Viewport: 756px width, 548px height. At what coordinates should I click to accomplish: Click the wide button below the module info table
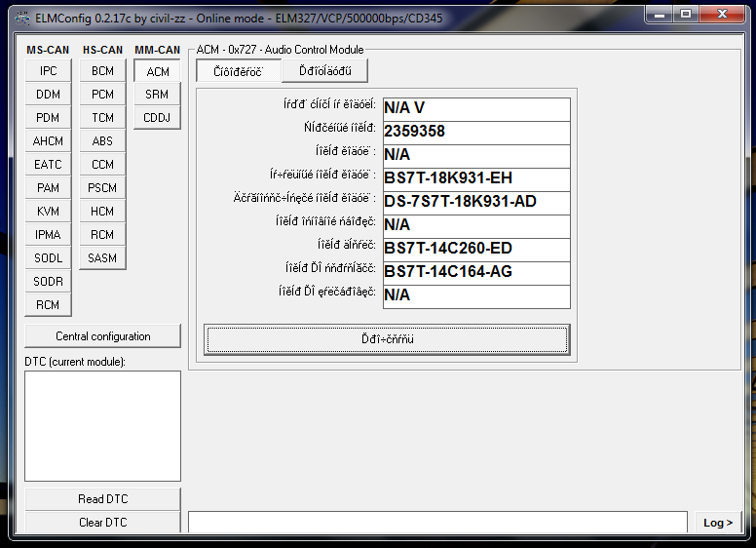(387, 339)
